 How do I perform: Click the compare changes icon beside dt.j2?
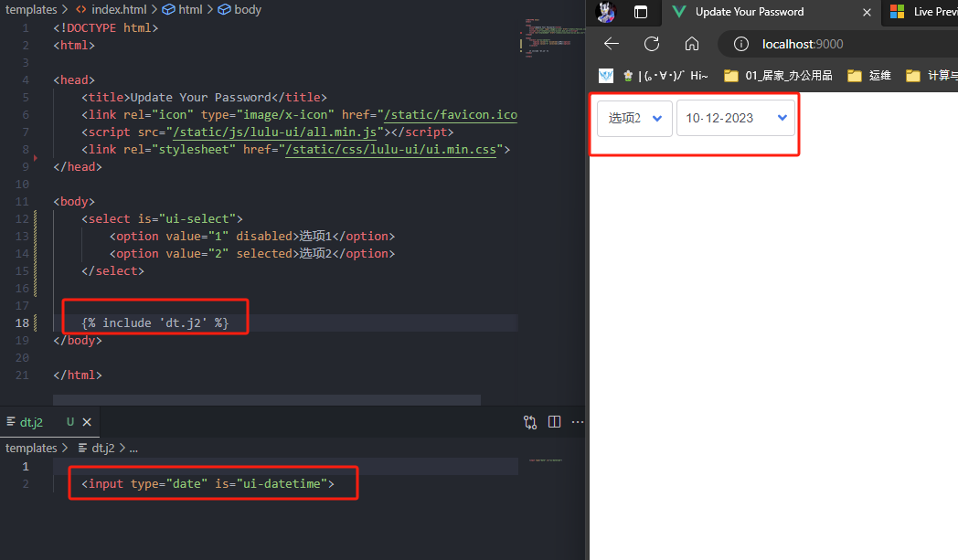(x=530, y=422)
